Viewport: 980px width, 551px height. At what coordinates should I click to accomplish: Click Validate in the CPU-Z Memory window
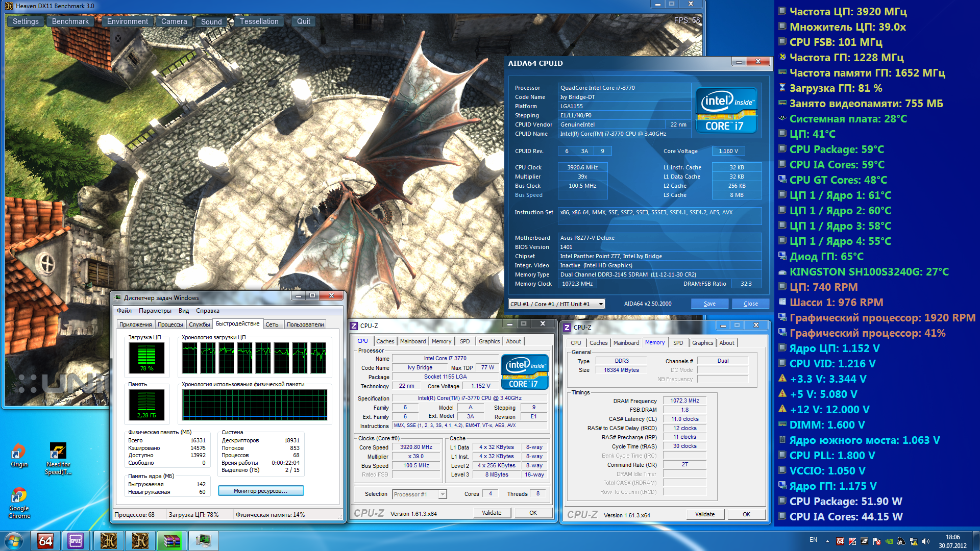tap(705, 514)
